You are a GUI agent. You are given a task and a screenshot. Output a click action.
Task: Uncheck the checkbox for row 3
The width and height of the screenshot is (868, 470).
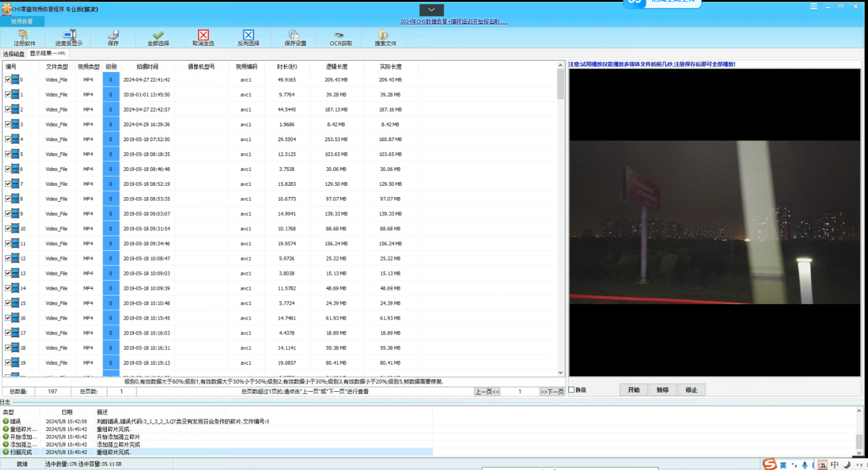[8, 124]
